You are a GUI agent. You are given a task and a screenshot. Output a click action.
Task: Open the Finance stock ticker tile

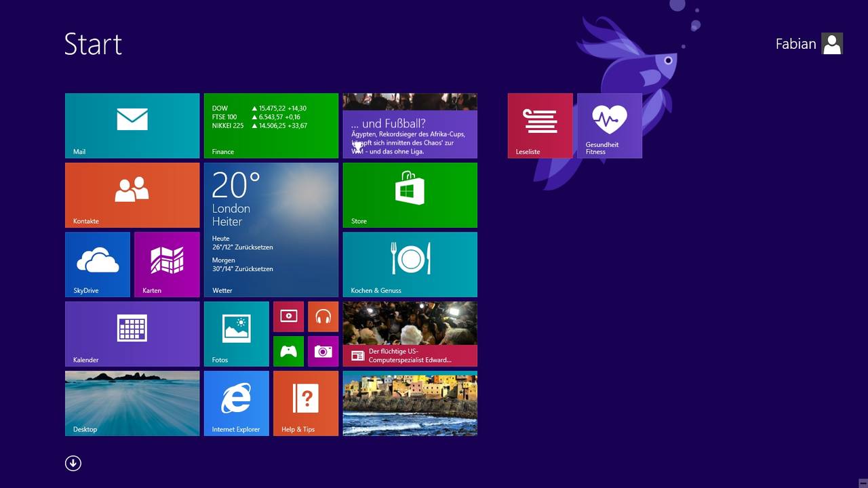[271, 125]
